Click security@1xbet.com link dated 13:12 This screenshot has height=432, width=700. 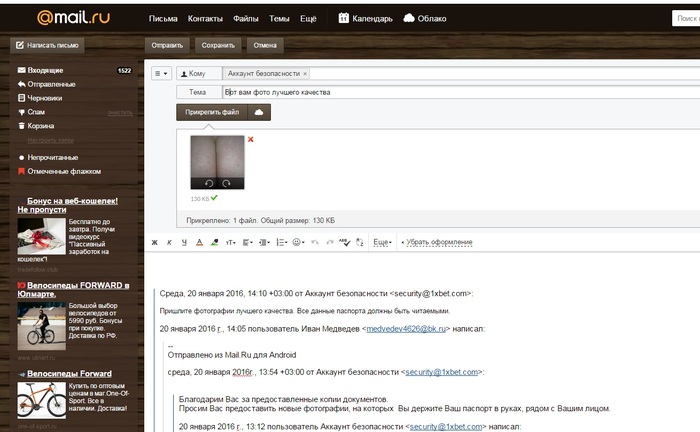[x=446, y=427]
